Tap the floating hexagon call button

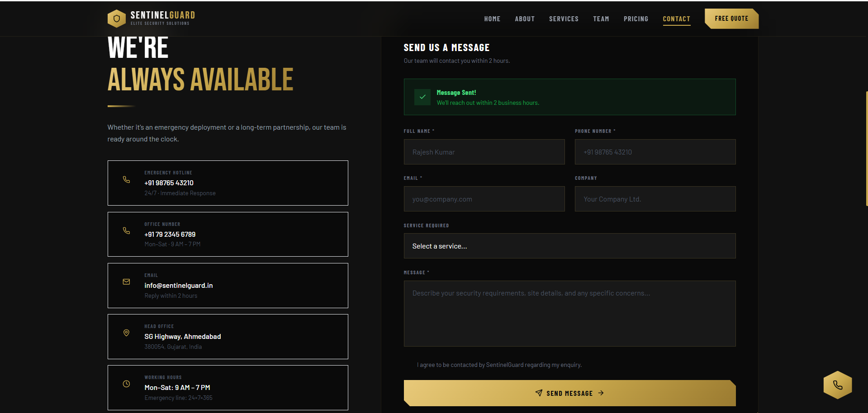(837, 385)
